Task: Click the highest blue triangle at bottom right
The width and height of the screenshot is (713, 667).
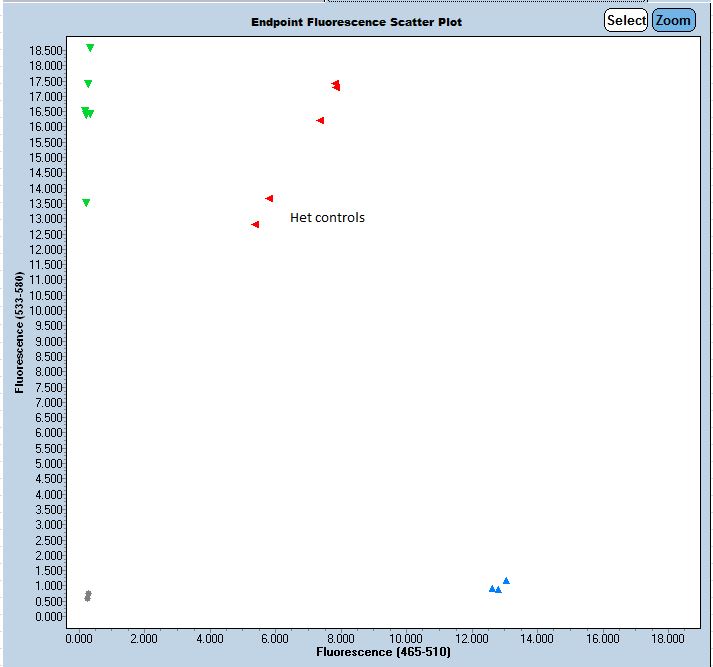Action: pyautogui.click(x=506, y=581)
